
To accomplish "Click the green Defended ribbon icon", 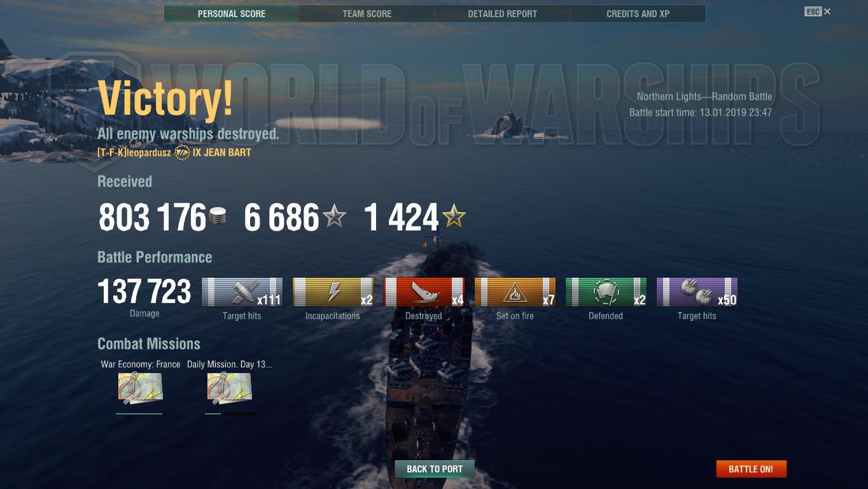I will point(606,292).
